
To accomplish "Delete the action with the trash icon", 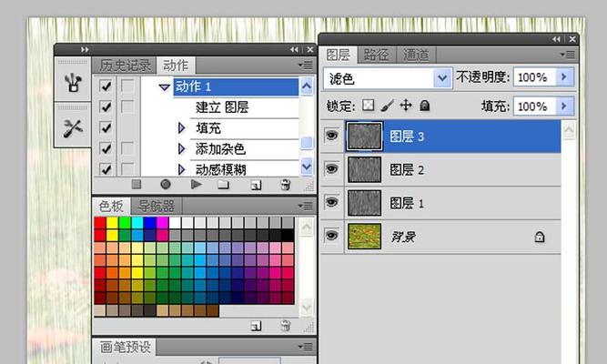I will point(286,185).
